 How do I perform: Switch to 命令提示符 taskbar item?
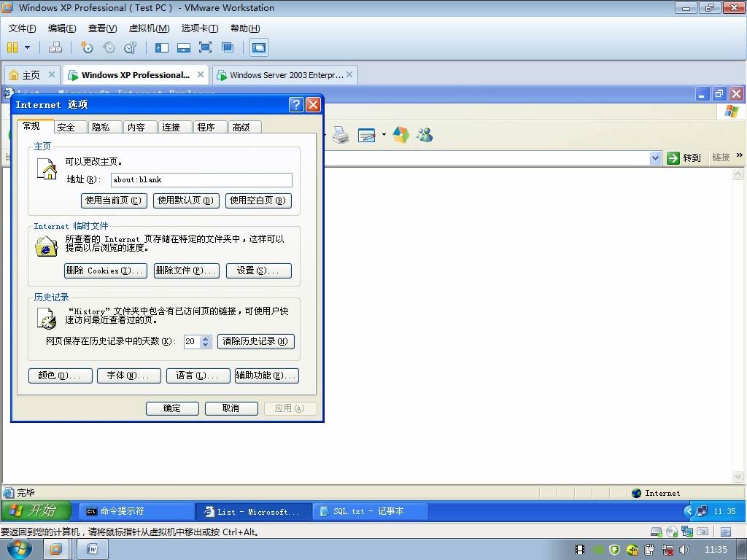pyautogui.click(x=136, y=511)
